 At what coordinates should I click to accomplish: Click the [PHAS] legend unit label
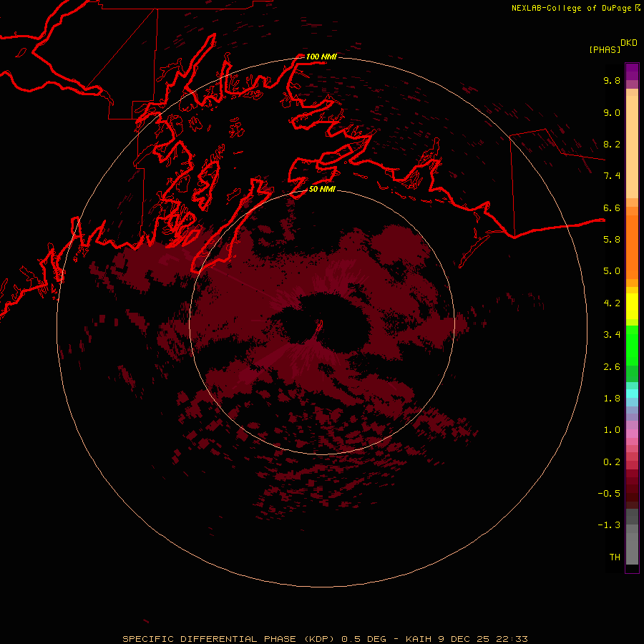(605, 49)
